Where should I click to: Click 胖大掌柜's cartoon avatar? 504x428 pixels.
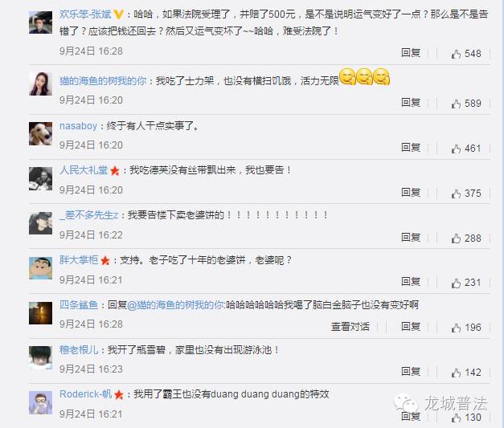40,268
